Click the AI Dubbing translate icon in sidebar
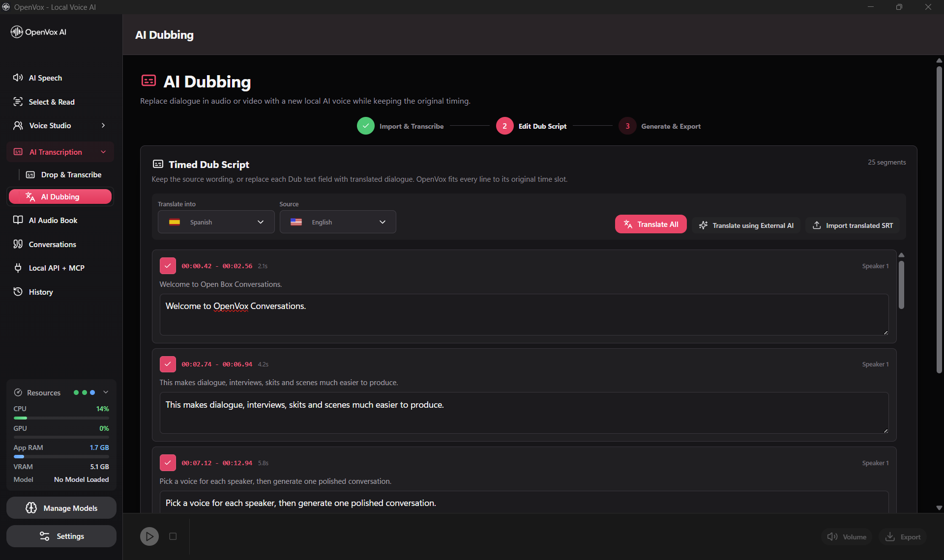This screenshot has width=944, height=560. pyautogui.click(x=30, y=197)
